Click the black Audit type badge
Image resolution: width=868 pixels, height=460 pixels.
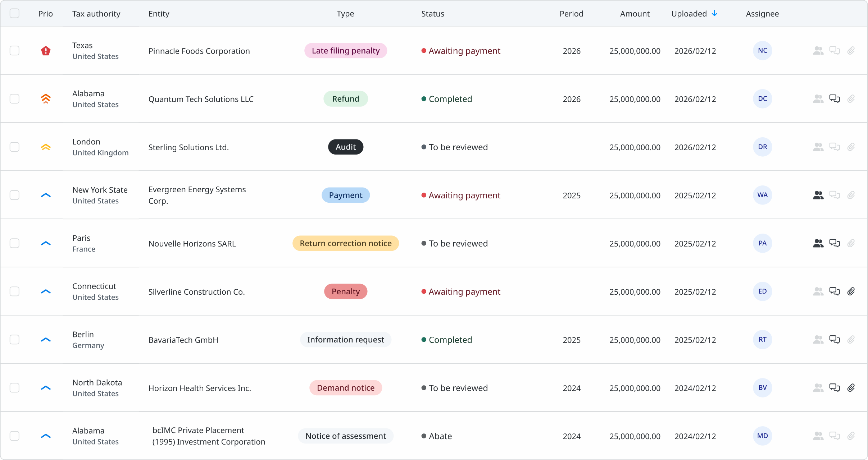[x=345, y=147]
